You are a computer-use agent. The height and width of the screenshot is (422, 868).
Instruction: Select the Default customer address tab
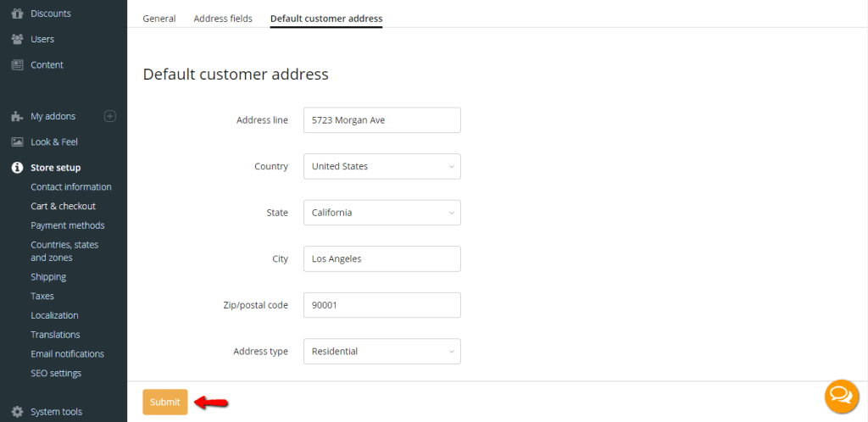pyautogui.click(x=326, y=19)
